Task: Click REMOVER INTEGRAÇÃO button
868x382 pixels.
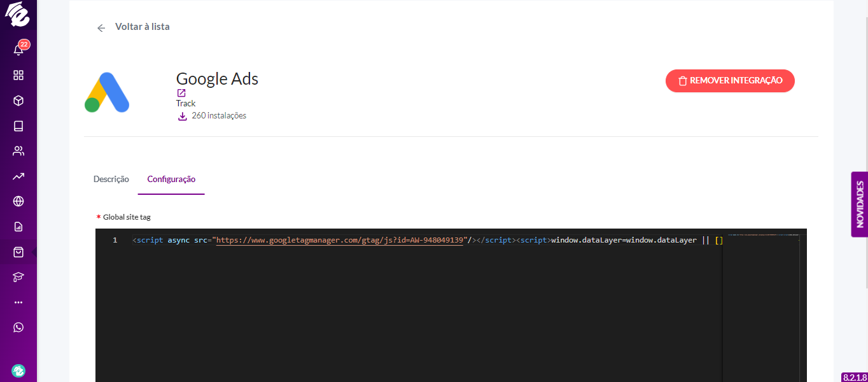Action: 730,81
